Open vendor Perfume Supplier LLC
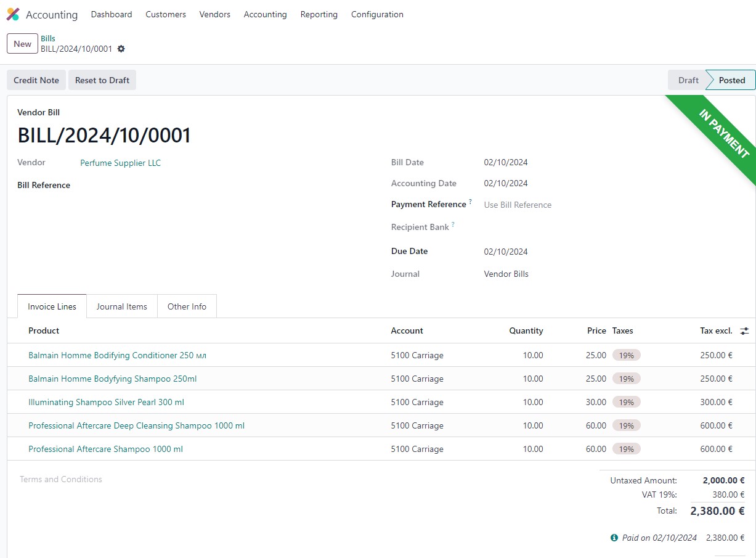The width and height of the screenshot is (756, 558). (120, 162)
